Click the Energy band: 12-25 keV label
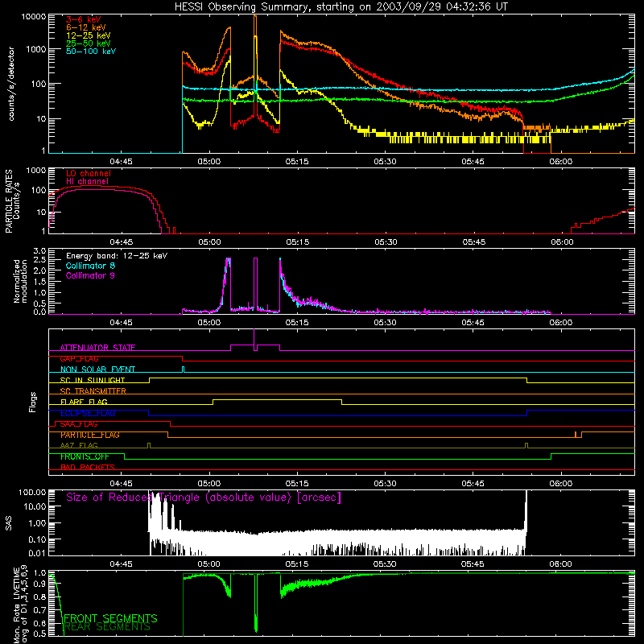This screenshot has height=644, width=644. pyautogui.click(x=116, y=255)
